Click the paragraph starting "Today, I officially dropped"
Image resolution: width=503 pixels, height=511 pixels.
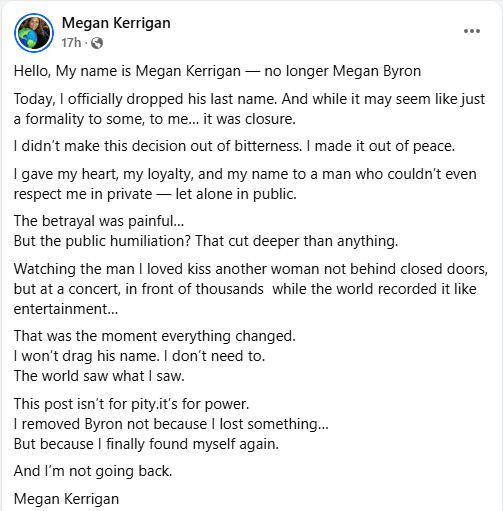[x=249, y=109]
